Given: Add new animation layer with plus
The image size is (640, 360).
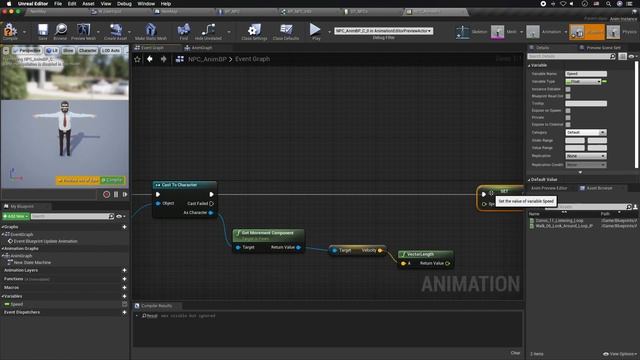Looking at the screenshot, I should coord(124,270).
